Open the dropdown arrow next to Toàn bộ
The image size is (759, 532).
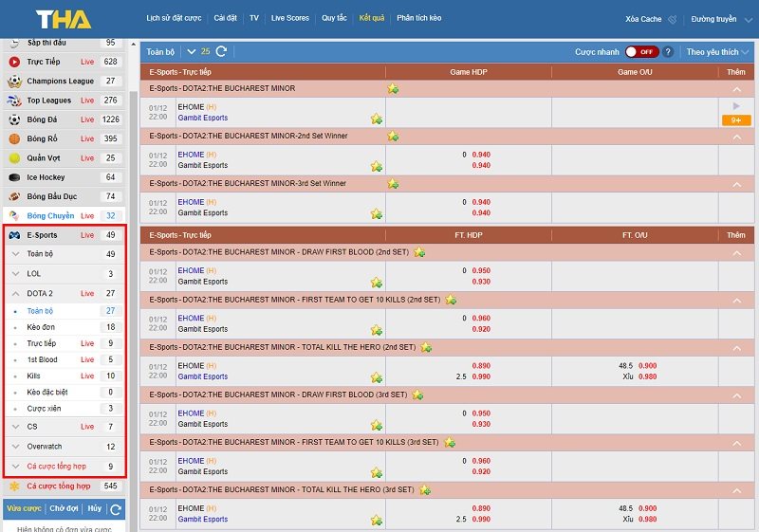[x=192, y=51]
